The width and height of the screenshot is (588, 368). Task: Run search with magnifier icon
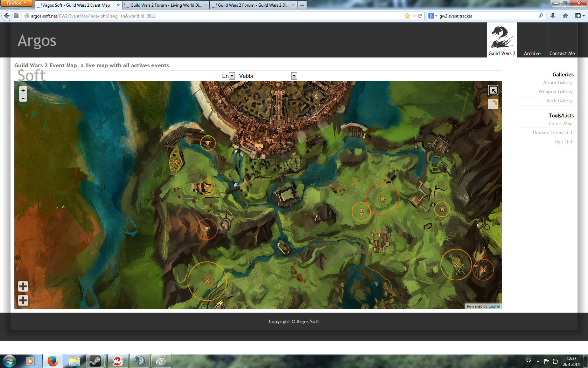coord(541,16)
